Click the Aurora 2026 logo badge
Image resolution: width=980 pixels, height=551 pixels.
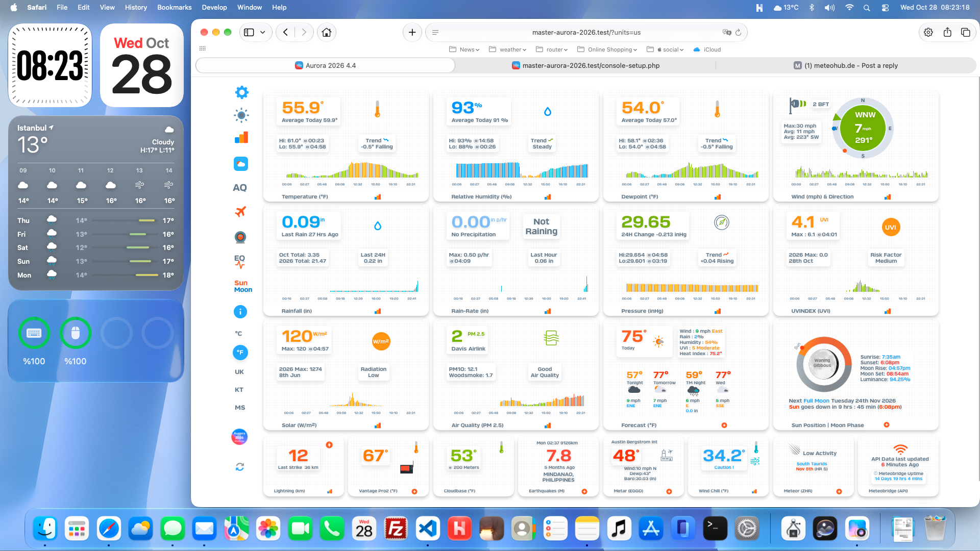[239, 437]
